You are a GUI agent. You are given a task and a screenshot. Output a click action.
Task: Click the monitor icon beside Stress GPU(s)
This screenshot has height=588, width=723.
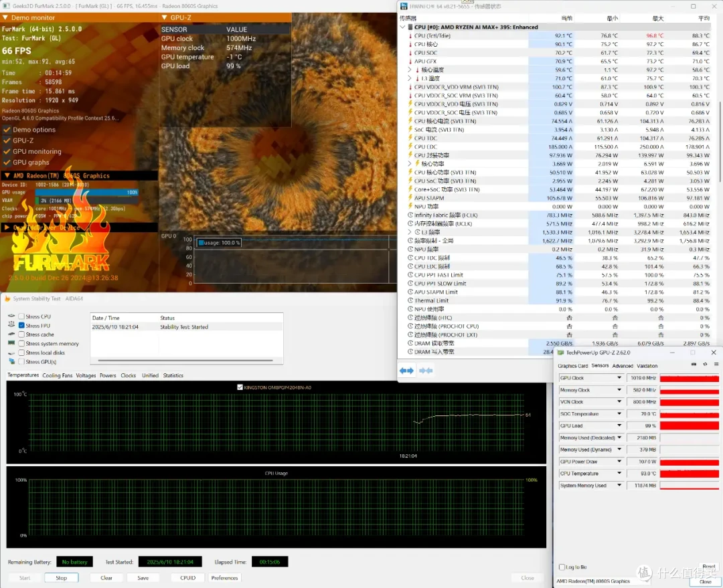click(11, 362)
